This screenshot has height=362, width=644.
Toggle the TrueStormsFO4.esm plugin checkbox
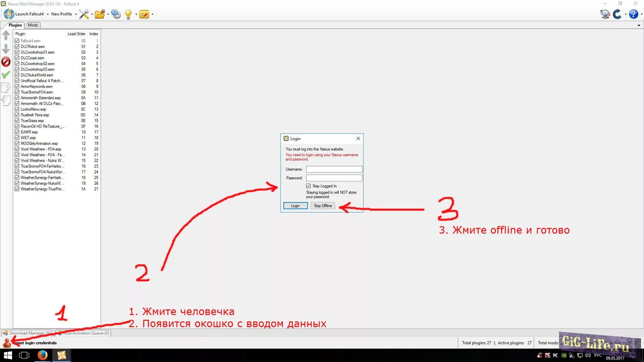[17, 92]
